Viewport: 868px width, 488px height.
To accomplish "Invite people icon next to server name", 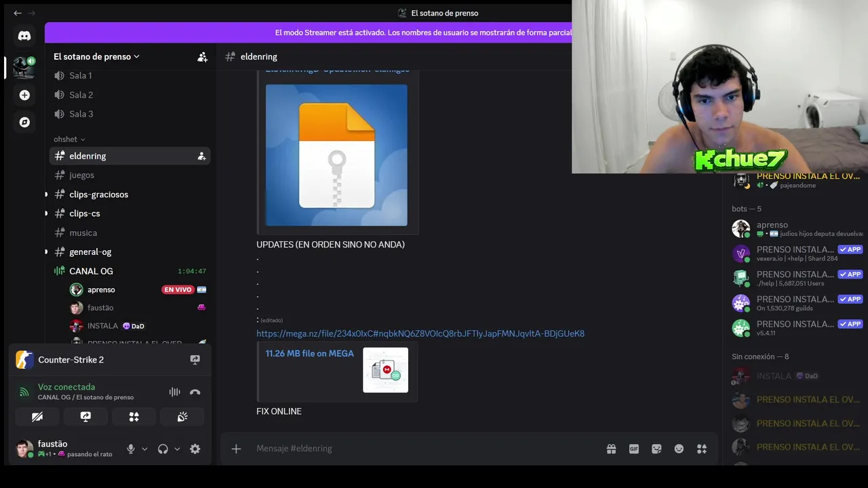I will coord(202,57).
